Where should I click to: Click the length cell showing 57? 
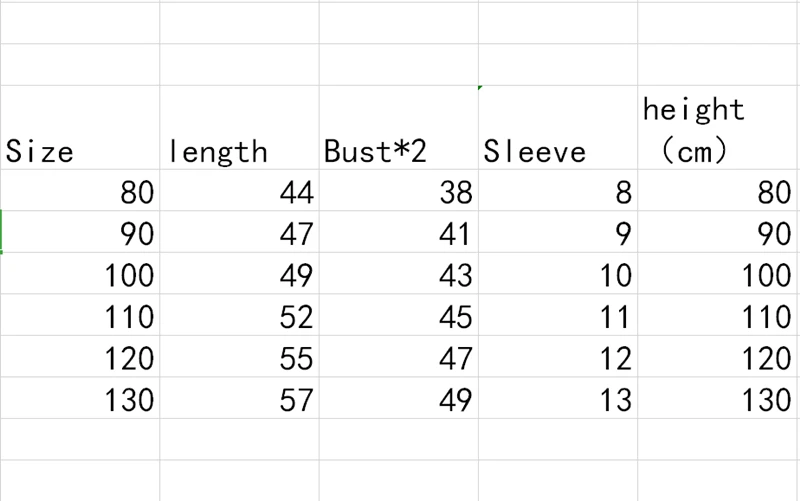[240, 398]
